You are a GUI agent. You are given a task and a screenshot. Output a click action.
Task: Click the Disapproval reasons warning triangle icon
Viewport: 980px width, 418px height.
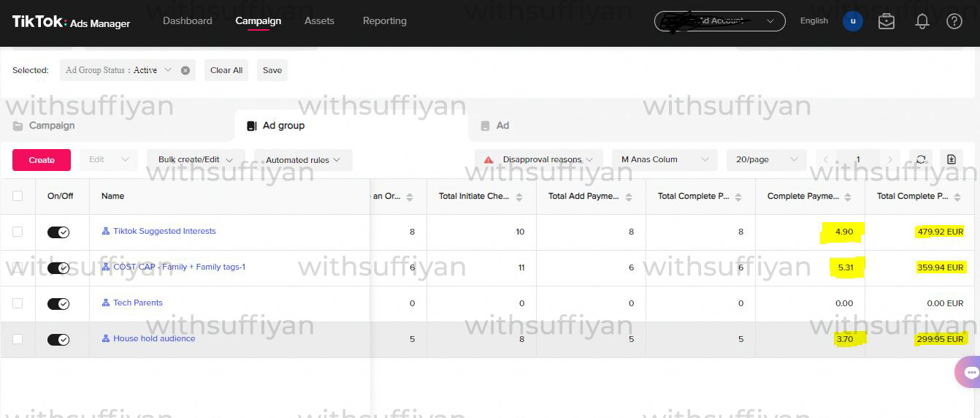tap(489, 159)
